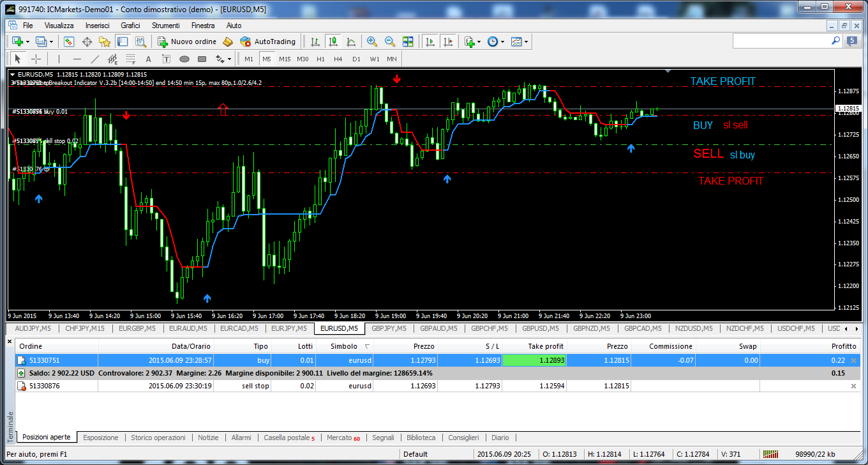Viewport: 868px width, 465px height.
Task: Toggle the Strategy Tester panel
Action: click(140, 42)
